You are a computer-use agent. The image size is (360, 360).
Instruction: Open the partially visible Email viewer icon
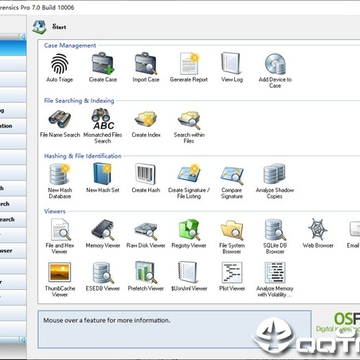tap(355, 230)
